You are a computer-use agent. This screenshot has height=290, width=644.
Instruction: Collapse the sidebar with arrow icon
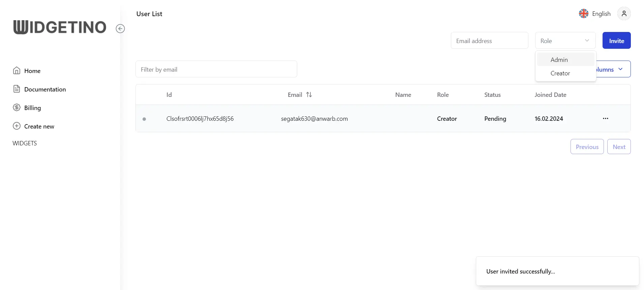[x=120, y=29]
